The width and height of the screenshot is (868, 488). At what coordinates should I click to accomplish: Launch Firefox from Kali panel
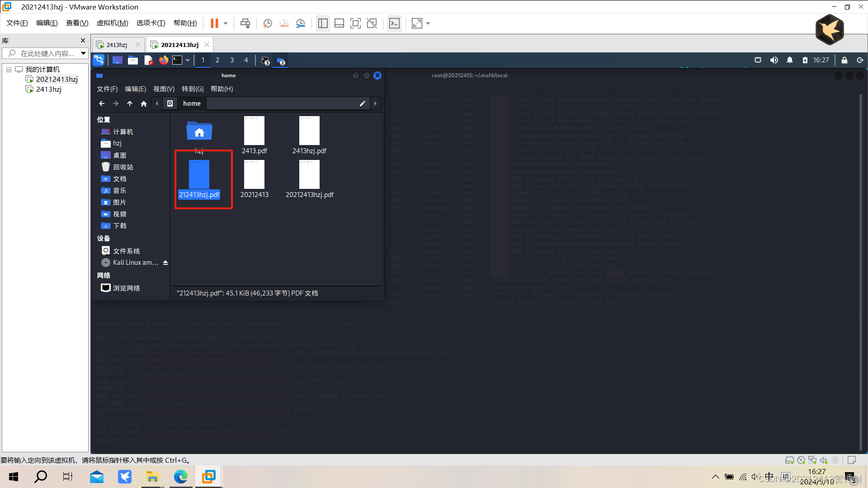pos(163,60)
